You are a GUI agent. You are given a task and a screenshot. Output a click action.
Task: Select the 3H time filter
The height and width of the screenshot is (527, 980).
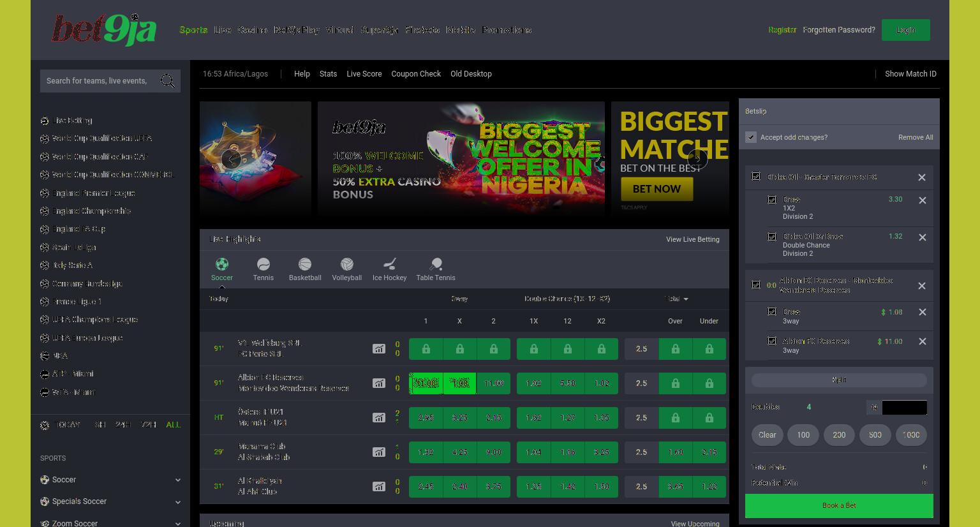click(100, 425)
